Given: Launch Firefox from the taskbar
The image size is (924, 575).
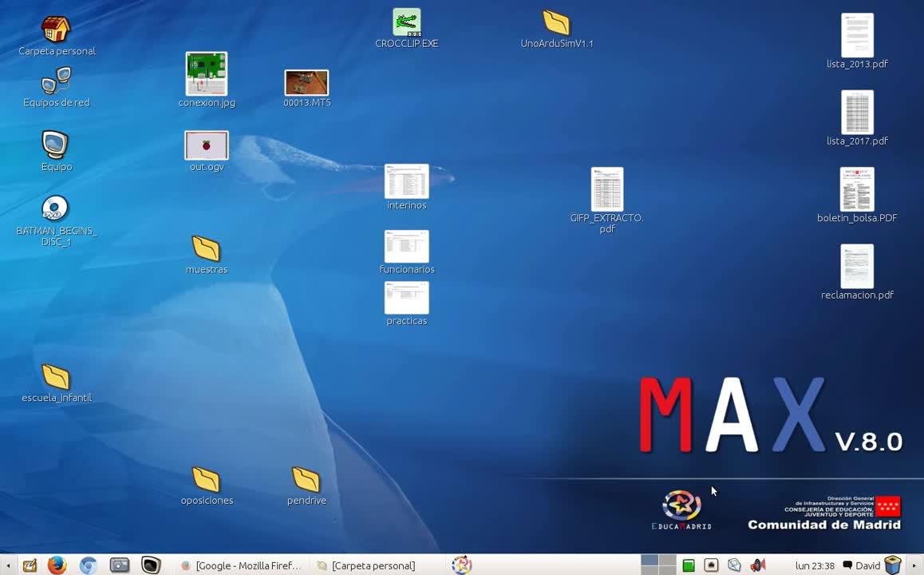Looking at the screenshot, I should coord(57,565).
